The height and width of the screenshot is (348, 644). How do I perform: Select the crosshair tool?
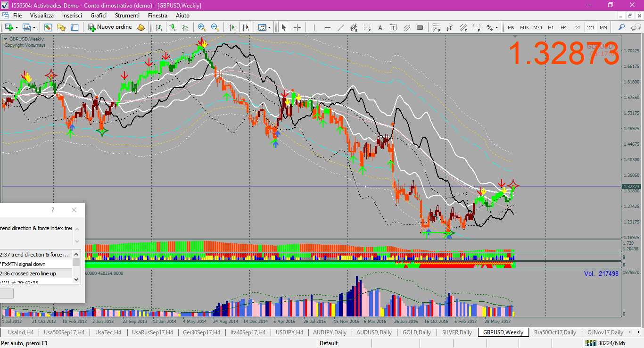[297, 27]
